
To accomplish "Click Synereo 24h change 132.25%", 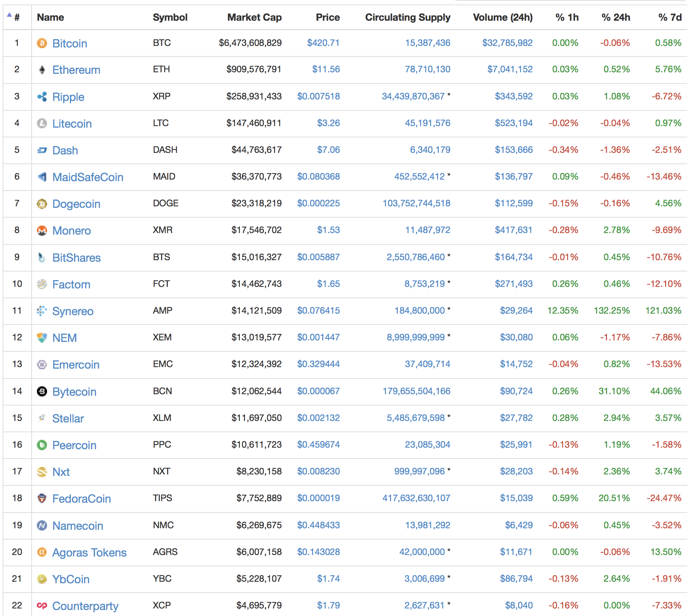I will (x=612, y=310).
